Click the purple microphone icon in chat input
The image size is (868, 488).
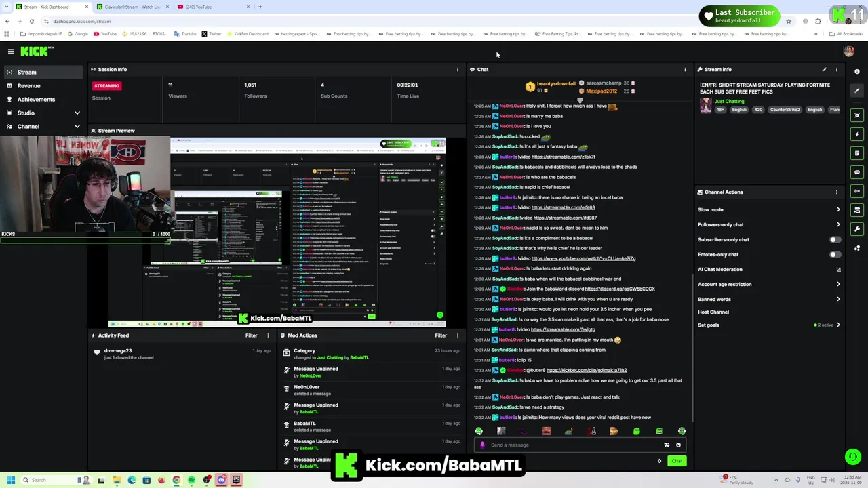click(482, 445)
